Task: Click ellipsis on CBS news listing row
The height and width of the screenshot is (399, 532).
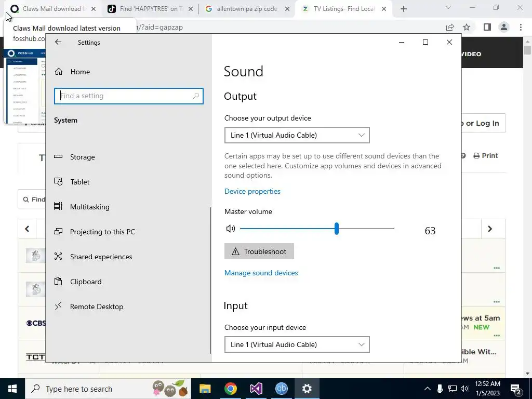Action: (497, 335)
